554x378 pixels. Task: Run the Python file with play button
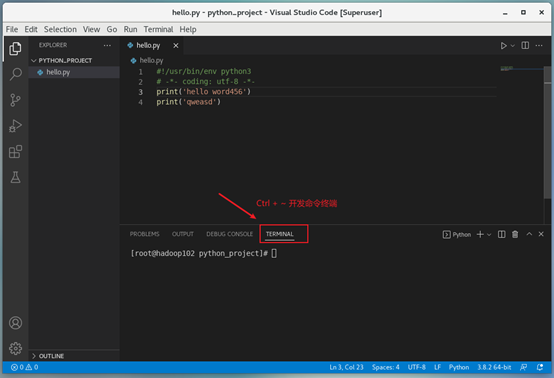[x=503, y=46]
